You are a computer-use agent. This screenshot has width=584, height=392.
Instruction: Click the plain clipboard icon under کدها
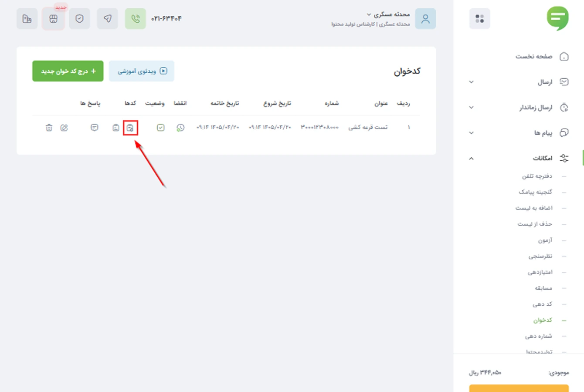115,128
